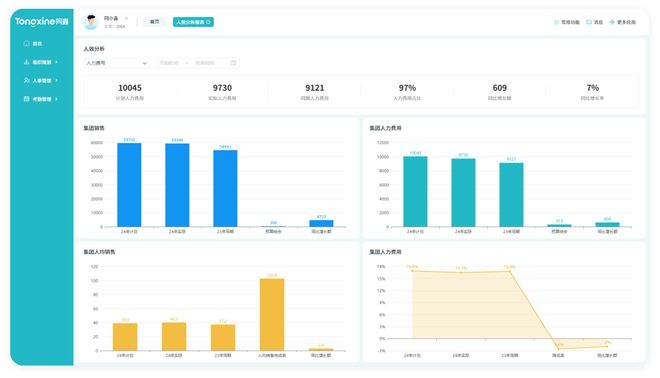This screenshot has height=378, width=660.
Task: Click the last data point on line chart
Action: coord(607,346)
